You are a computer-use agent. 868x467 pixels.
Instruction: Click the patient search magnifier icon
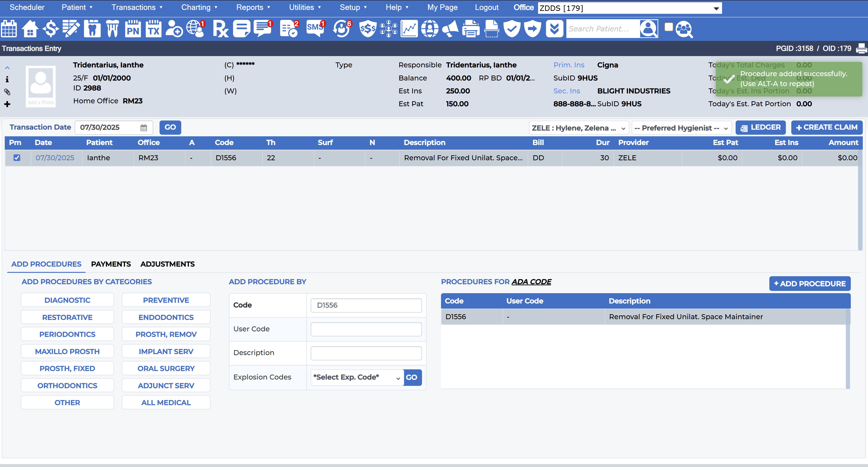tap(649, 29)
